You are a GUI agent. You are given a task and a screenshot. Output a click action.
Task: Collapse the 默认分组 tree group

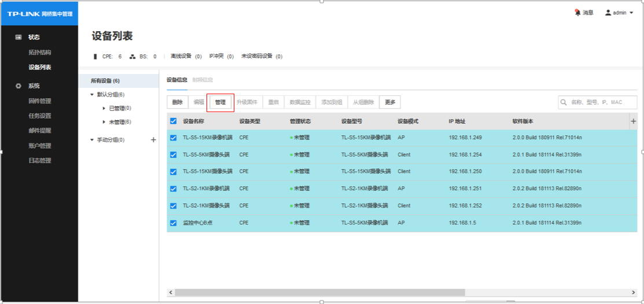pyautogui.click(x=92, y=95)
